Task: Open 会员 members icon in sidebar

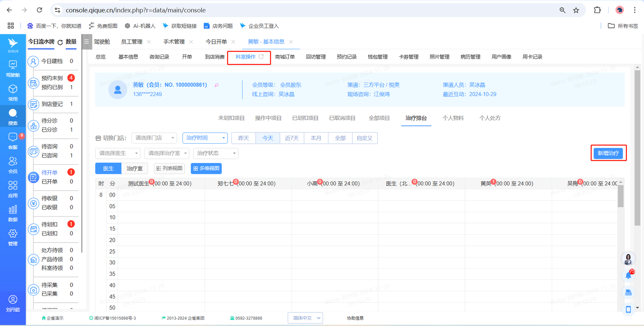Action: coord(13,162)
